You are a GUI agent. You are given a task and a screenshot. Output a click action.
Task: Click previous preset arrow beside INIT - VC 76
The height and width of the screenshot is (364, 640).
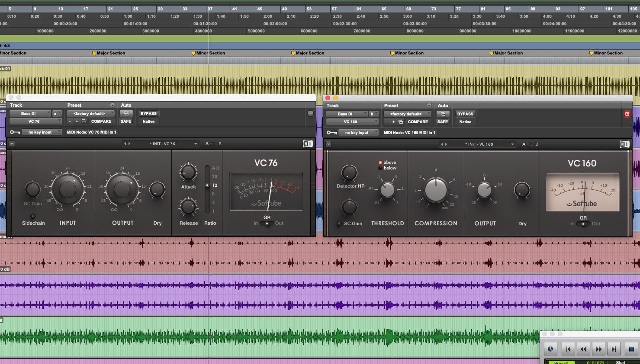(x=125, y=144)
